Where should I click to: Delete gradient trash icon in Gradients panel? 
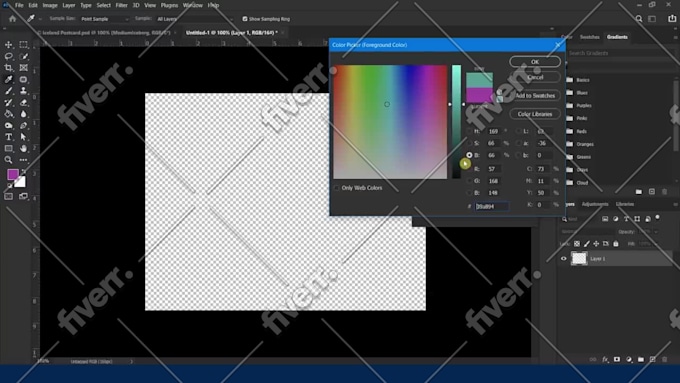[x=664, y=191]
